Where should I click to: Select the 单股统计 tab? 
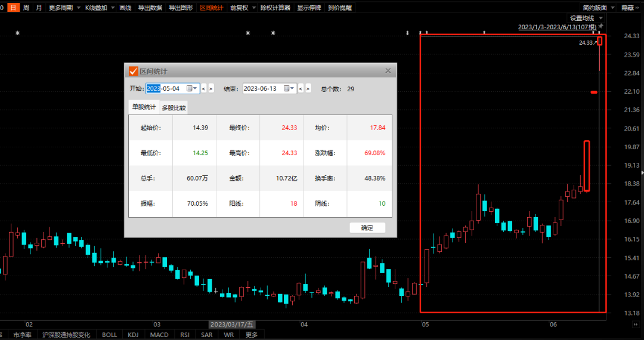click(144, 107)
